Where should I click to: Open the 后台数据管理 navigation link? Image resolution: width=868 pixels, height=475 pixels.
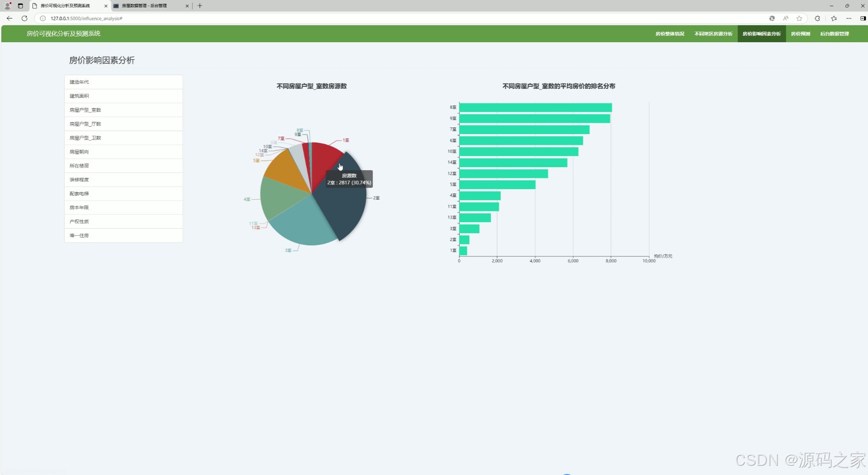coord(834,34)
